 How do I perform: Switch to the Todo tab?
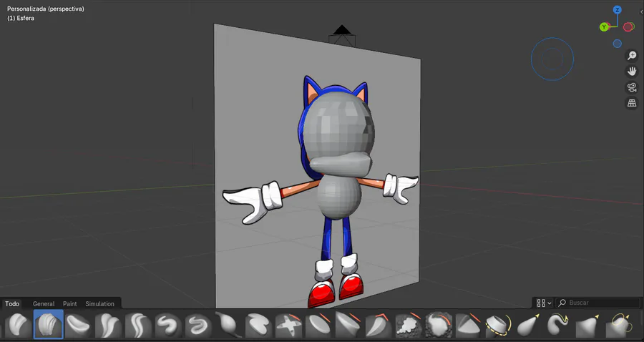point(12,304)
